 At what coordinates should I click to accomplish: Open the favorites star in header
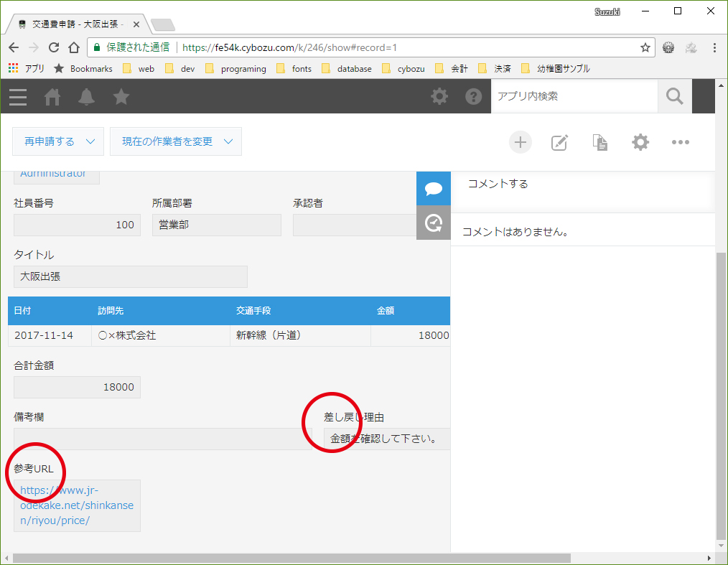click(121, 97)
